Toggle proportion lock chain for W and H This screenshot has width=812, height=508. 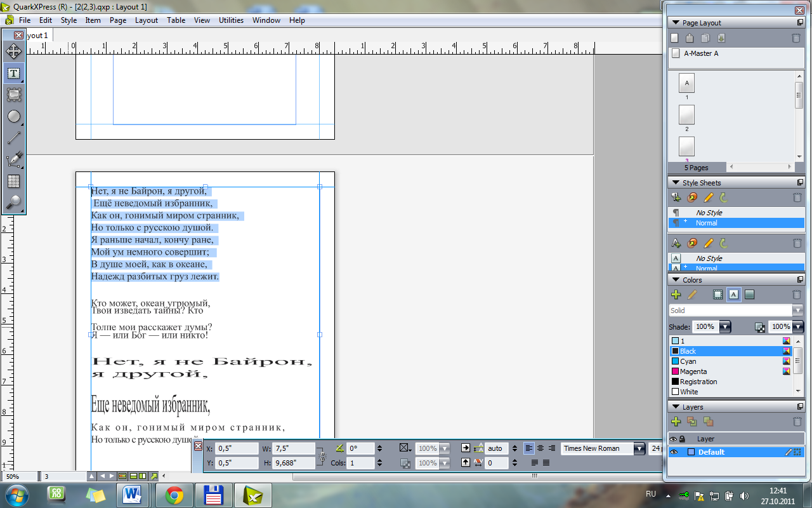[x=322, y=456]
